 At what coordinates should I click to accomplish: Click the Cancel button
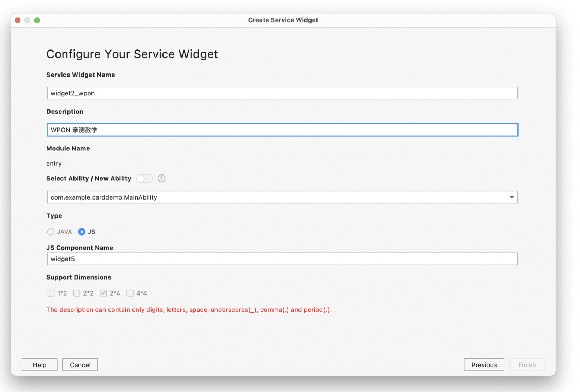pyautogui.click(x=80, y=365)
